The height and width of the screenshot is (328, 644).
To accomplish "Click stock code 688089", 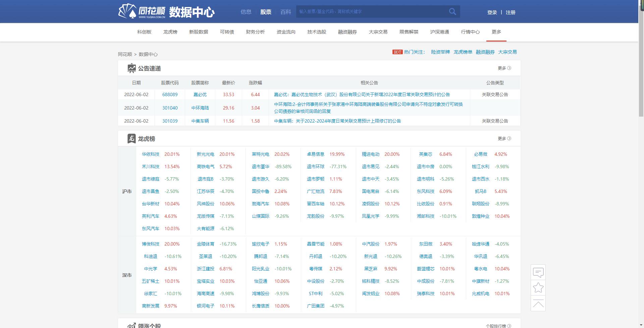I will [x=170, y=94].
